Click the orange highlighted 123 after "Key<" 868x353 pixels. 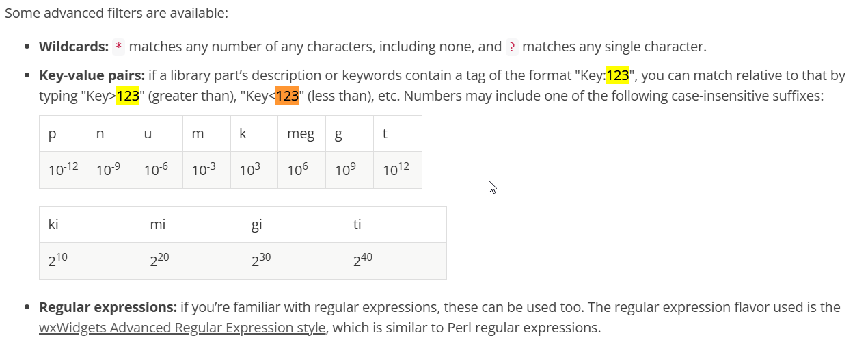click(287, 96)
